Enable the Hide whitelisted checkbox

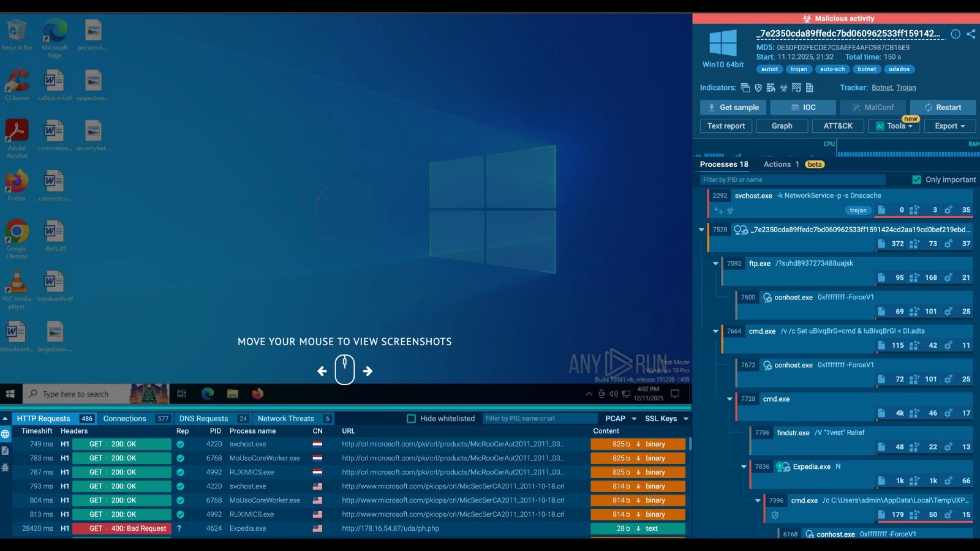[x=410, y=418]
